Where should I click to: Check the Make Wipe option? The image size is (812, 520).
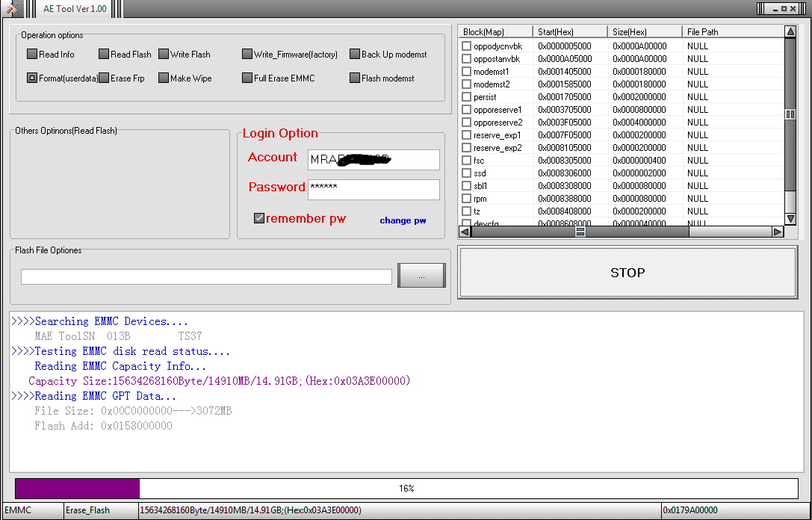[164, 78]
